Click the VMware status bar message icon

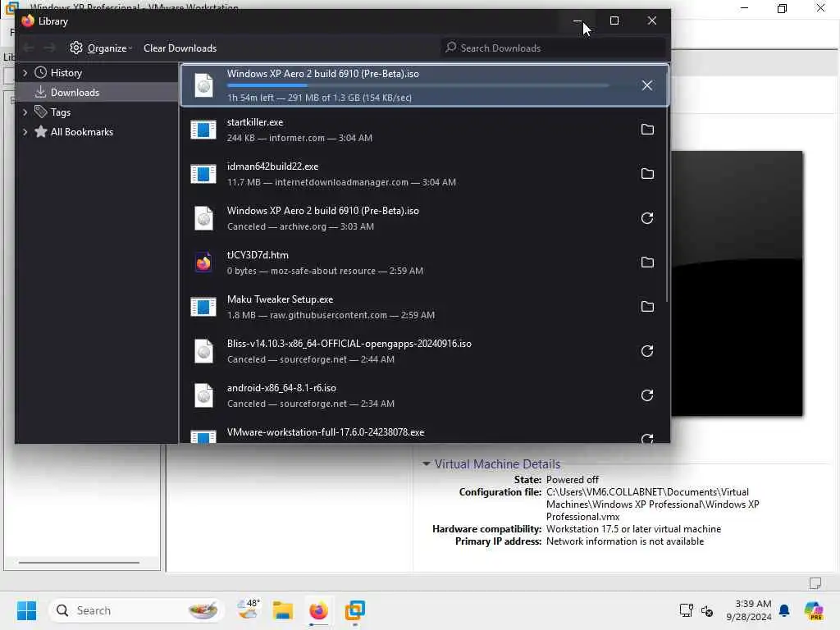pos(815,583)
